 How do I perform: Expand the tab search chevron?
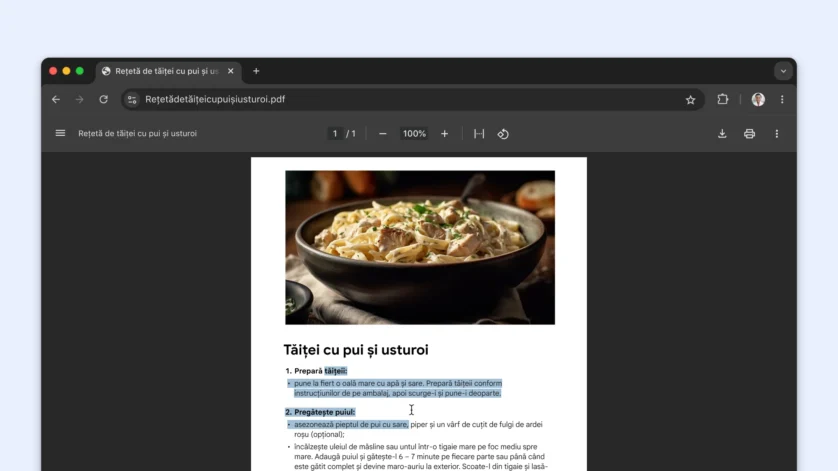(783, 71)
